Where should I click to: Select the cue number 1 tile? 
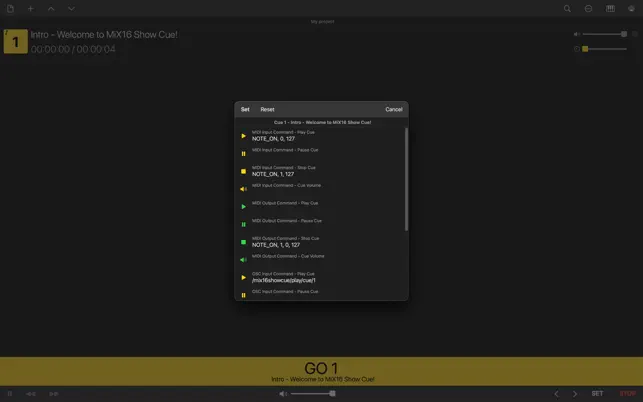(16, 41)
